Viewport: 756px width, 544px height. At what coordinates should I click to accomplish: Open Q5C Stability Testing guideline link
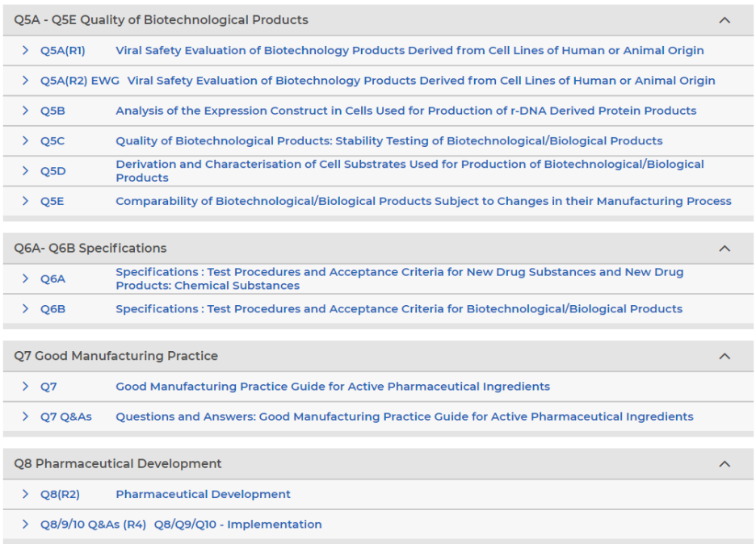[388, 140]
